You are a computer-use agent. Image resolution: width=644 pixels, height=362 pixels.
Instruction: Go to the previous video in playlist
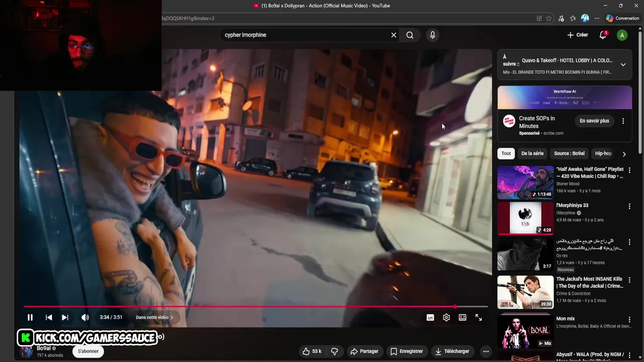pyautogui.click(x=49, y=317)
